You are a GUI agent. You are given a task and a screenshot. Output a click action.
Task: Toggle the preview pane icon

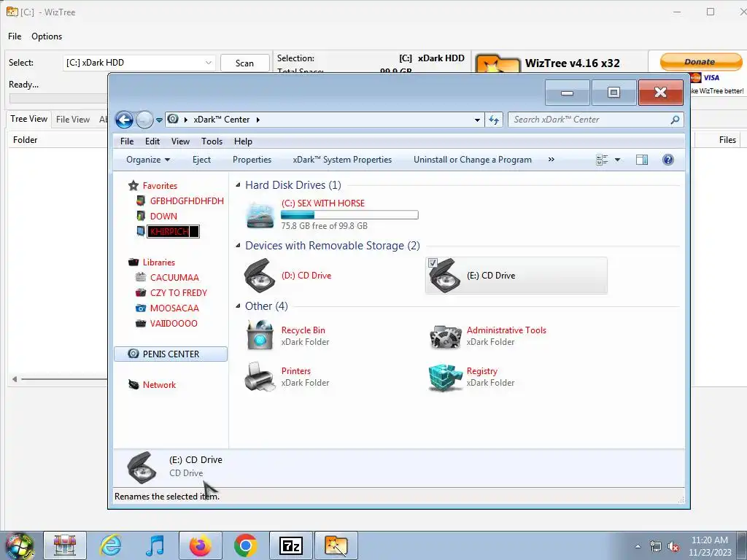tap(642, 160)
